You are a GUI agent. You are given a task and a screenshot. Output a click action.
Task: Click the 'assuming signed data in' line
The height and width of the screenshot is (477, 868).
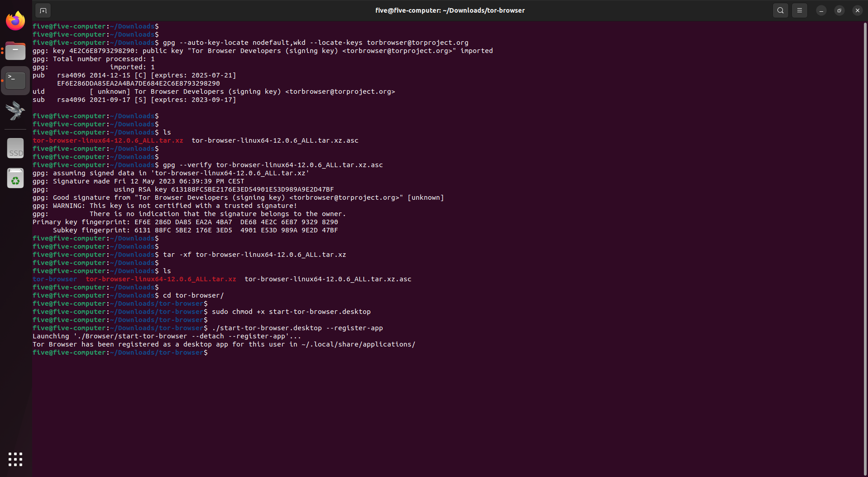click(171, 173)
